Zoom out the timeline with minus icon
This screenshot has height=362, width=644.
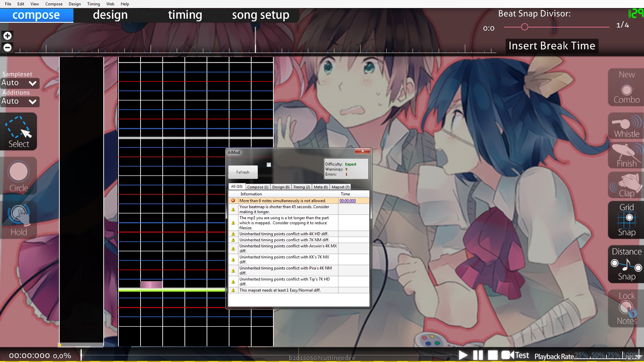pyautogui.click(x=7, y=47)
